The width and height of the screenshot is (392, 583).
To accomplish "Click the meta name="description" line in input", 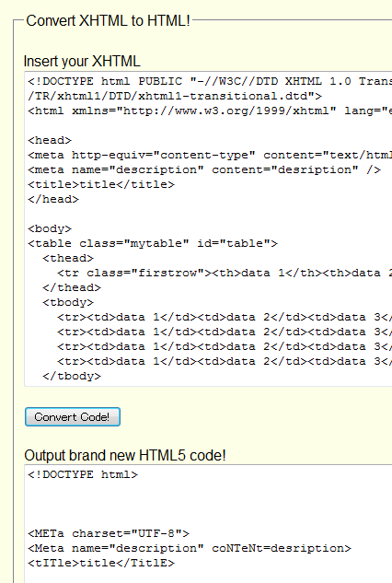I will point(204,169).
